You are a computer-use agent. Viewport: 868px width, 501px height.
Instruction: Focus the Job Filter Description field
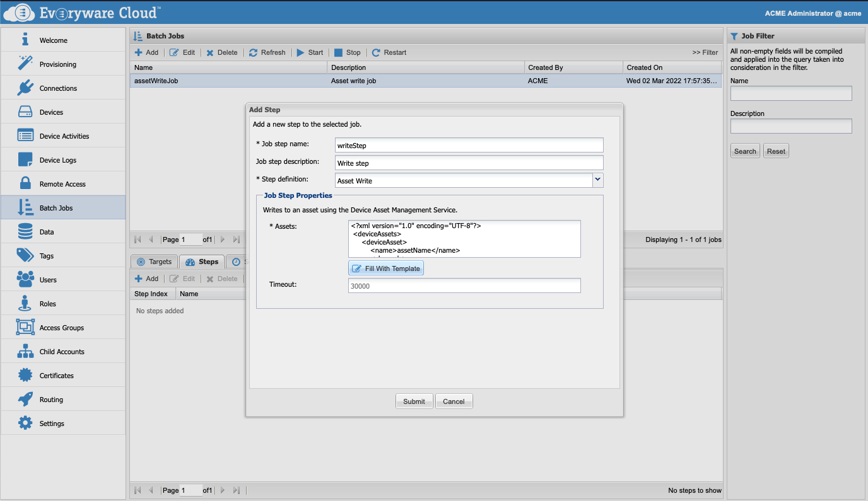coord(791,126)
